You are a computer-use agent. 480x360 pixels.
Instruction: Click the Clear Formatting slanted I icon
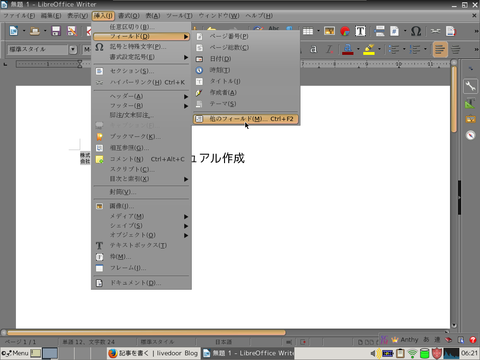pyautogui.click(x=329, y=49)
